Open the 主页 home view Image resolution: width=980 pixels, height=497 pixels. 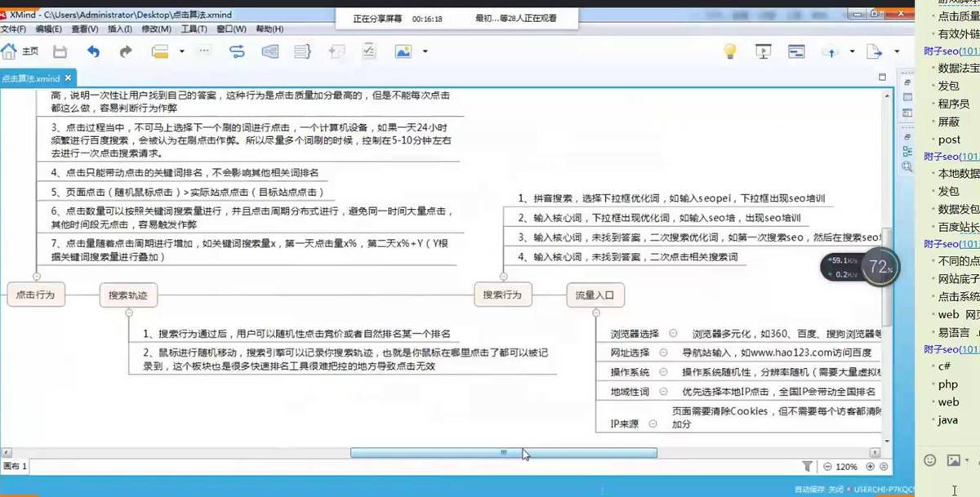click(x=20, y=51)
